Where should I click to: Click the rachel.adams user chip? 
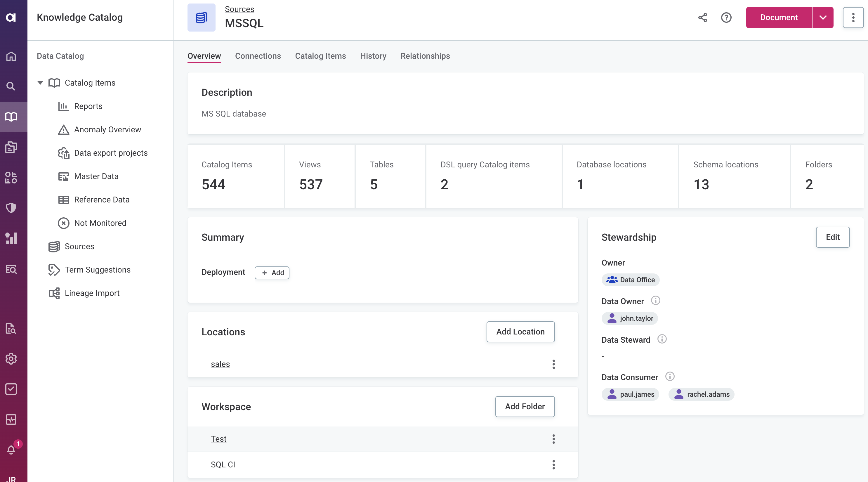701,394
